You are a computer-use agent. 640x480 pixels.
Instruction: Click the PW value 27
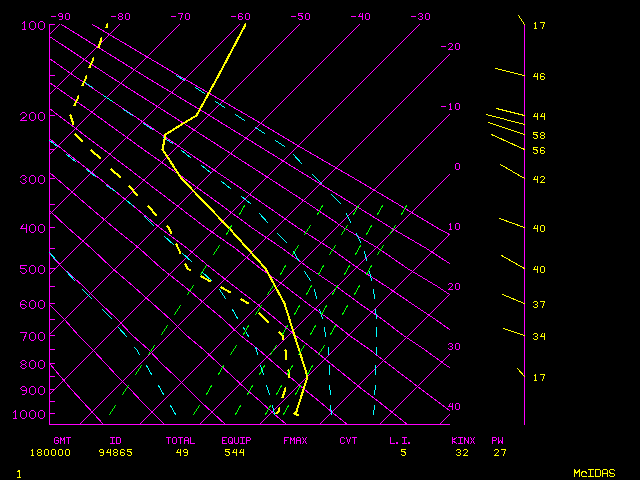[x=498, y=452]
